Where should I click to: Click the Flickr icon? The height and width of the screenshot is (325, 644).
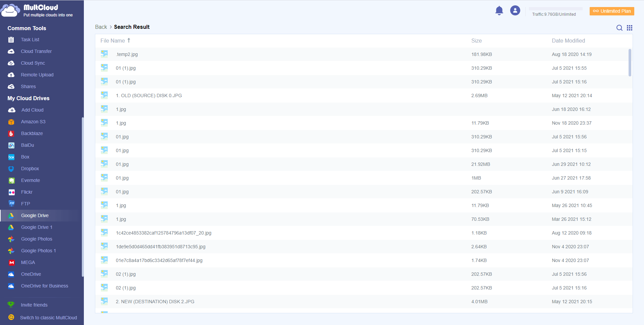point(11,192)
